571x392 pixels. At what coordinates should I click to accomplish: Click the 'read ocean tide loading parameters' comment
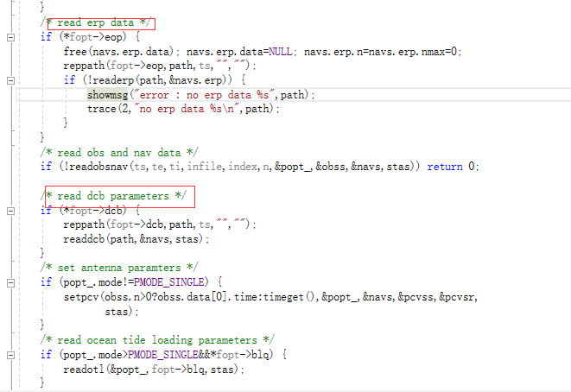[x=157, y=340]
